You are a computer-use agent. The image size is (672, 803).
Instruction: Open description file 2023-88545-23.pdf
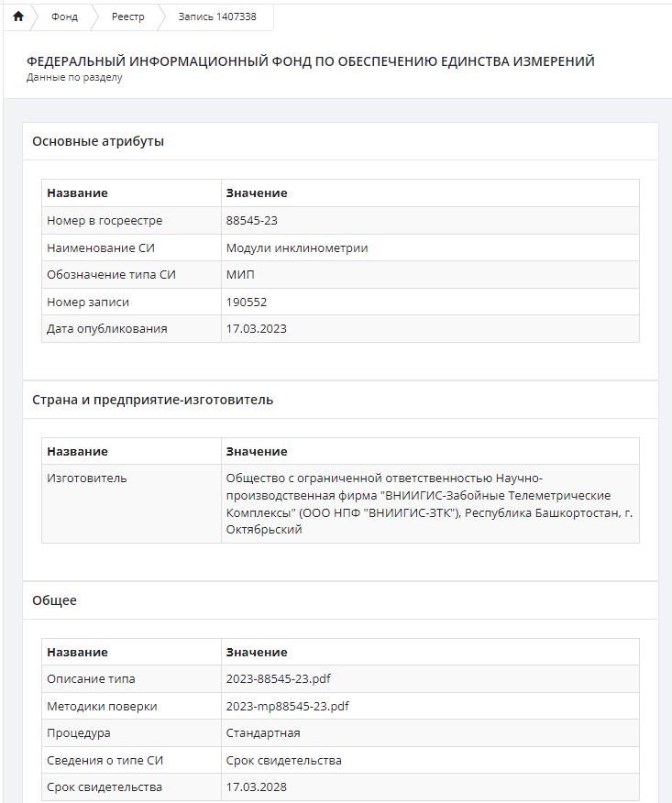tap(278, 678)
